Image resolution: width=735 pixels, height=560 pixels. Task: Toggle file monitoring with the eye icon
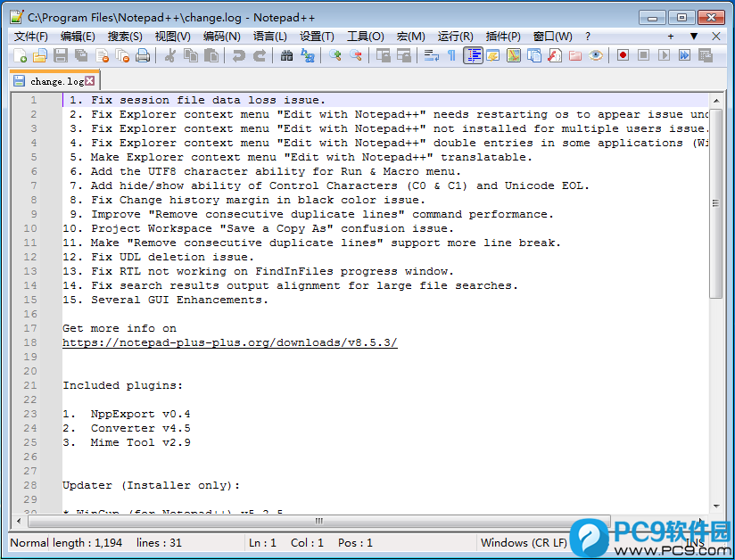(x=596, y=56)
